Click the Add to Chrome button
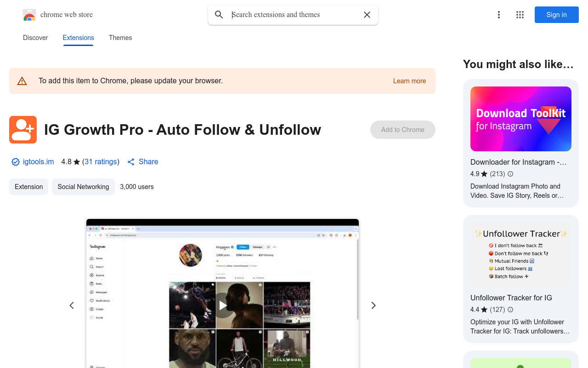Image resolution: width=588 pixels, height=368 pixels. pyautogui.click(x=403, y=130)
